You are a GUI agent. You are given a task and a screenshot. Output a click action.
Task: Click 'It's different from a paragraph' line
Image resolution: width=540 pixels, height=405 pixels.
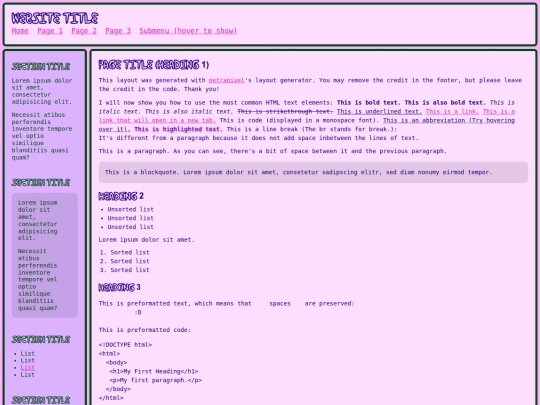pos(258,138)
